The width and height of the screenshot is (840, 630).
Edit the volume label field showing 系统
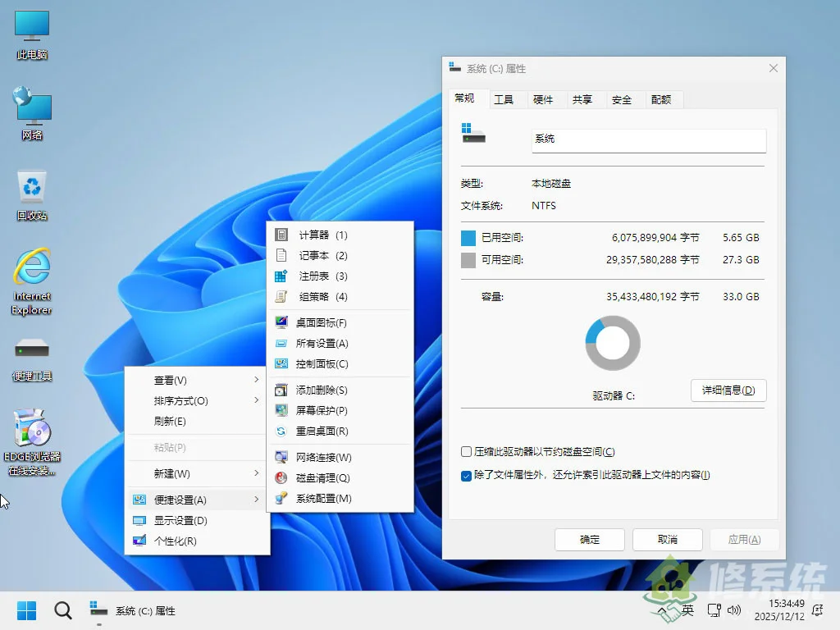pyautogui.click(x=647, y=139)
